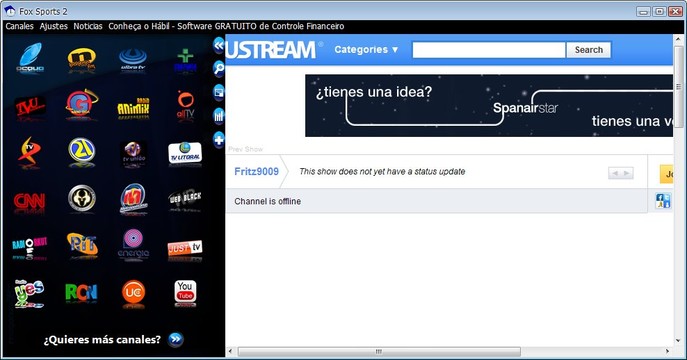Open the Acqua channel logo
The image size is (687, 360).
click(30, 58)
